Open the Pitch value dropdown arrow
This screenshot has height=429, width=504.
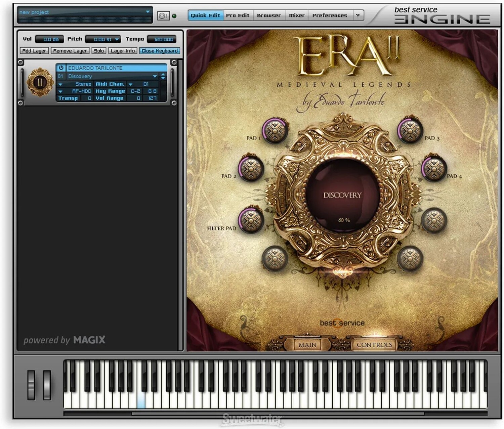click(117, 39)
